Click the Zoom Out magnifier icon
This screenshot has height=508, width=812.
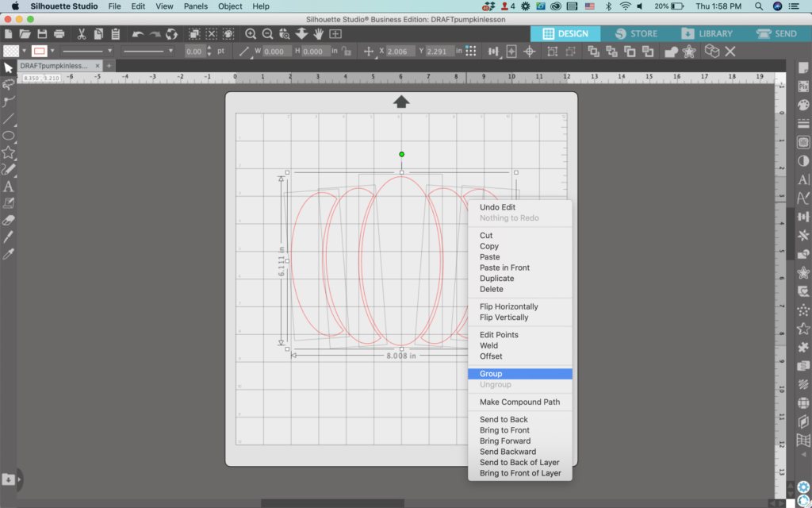point(268,34)
